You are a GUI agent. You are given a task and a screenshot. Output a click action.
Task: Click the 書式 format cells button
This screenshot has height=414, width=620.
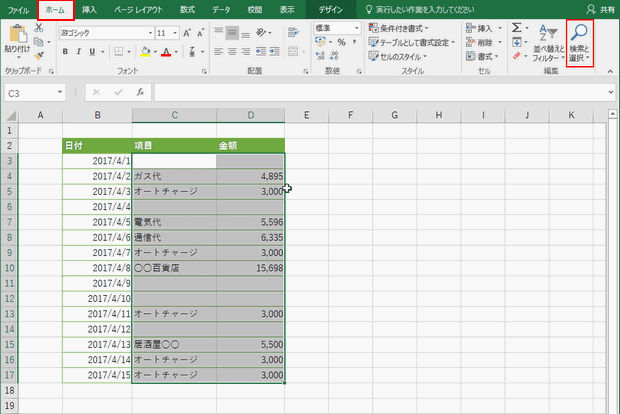click(x=482, y=57)
